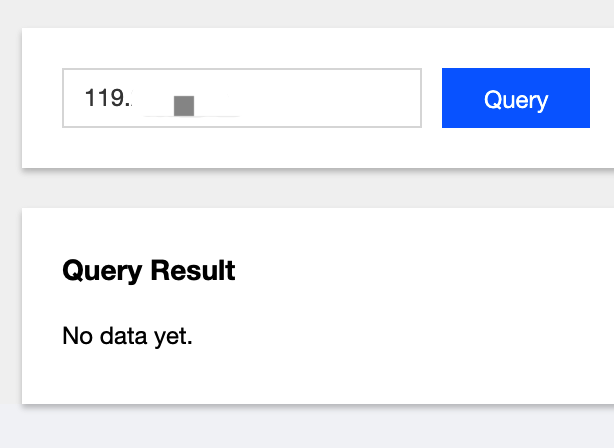
Task: Click the white label on Query button
Action: [x=516, y=99]
